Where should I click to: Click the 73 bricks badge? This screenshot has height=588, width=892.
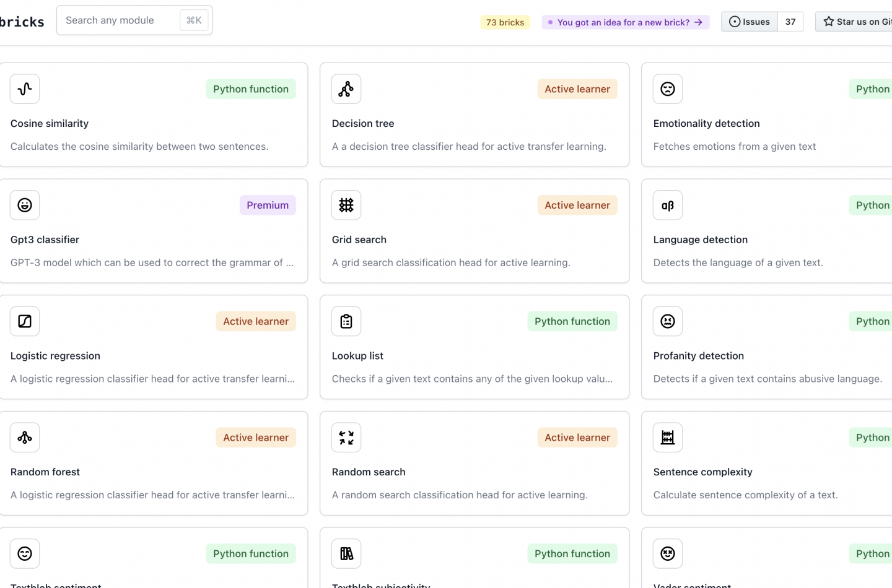coord(505,22)
